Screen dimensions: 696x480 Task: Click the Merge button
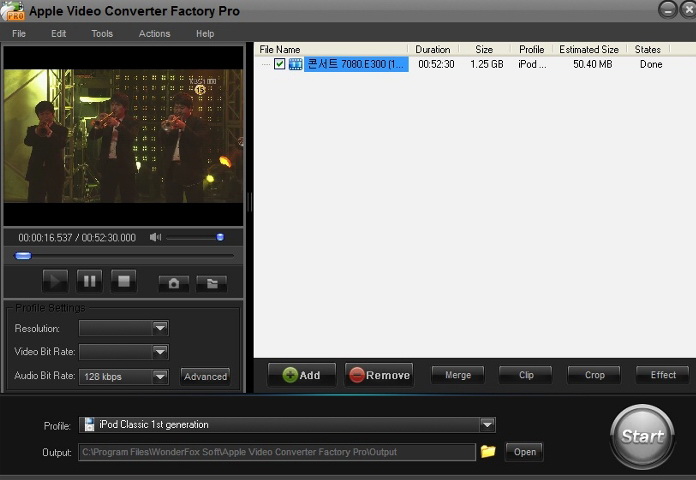coord(458,375)
